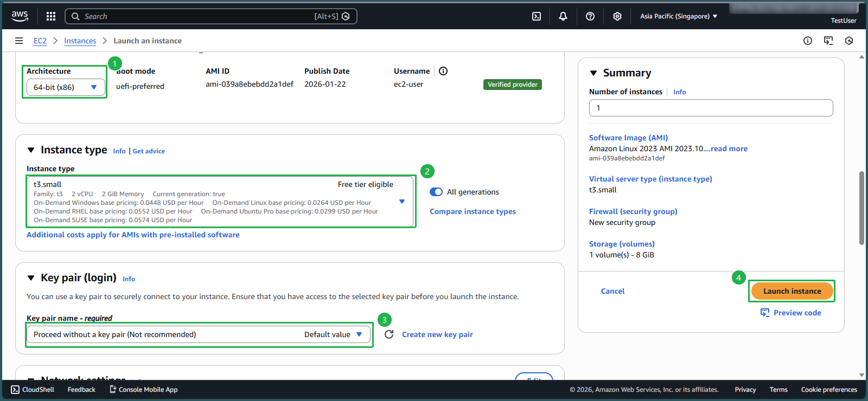The image size is (868, 401).
Task: Click the AMI ID ami-039a8ebebdd2a1def value
Action: 250,84
